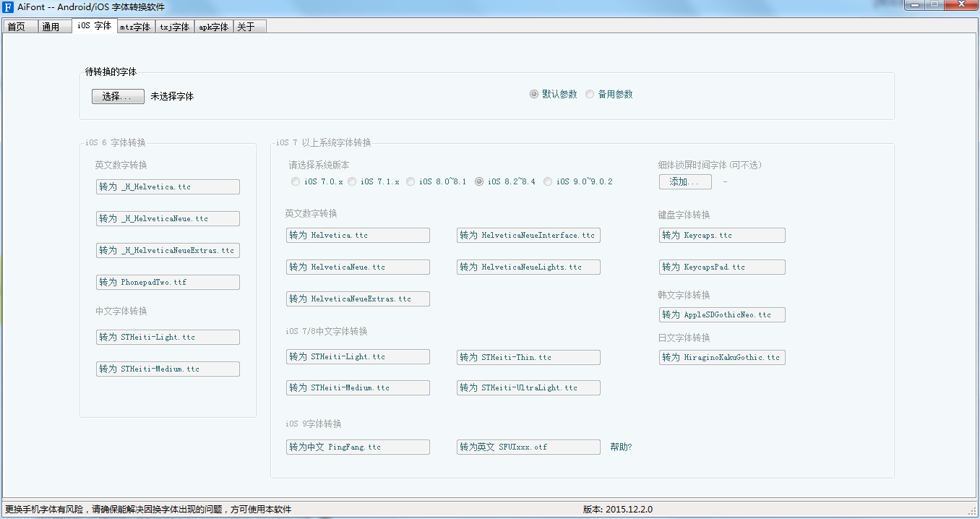
Task: Click 转为 PhonepadTwo.ttf in iOS 6 group
Action: click(168, 282)
